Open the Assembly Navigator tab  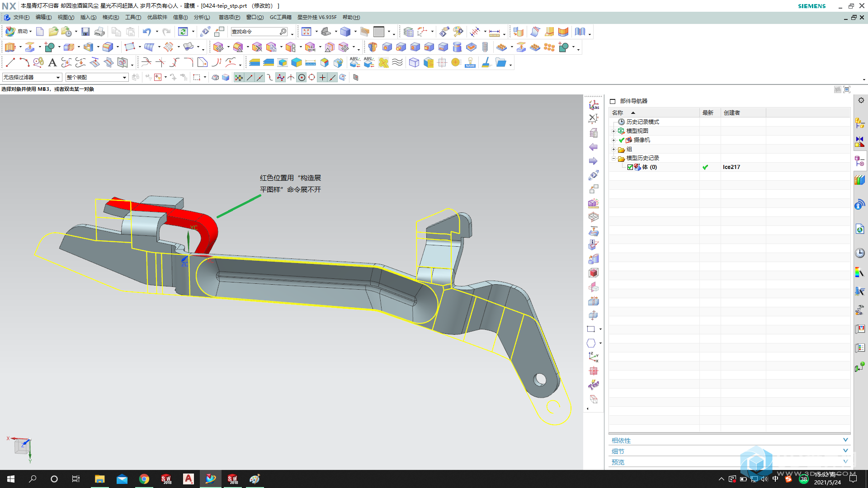860,122
